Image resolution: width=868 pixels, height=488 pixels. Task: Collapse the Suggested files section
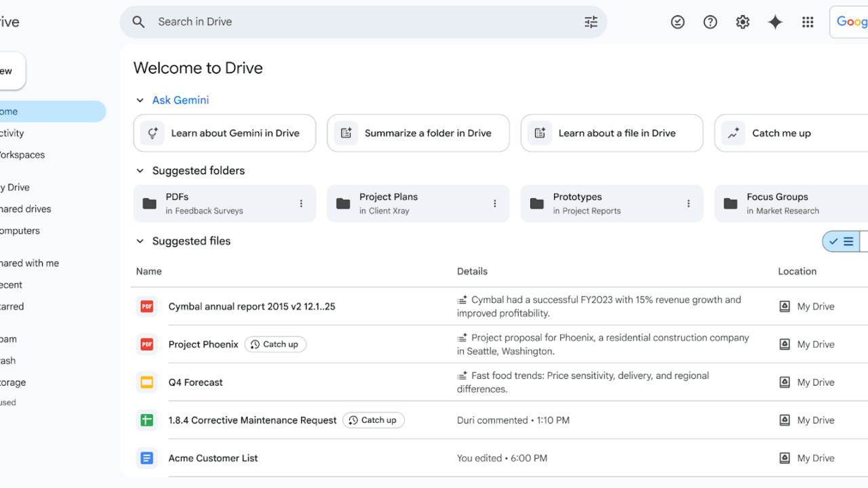pyautogui.click(x=140, y=241)
